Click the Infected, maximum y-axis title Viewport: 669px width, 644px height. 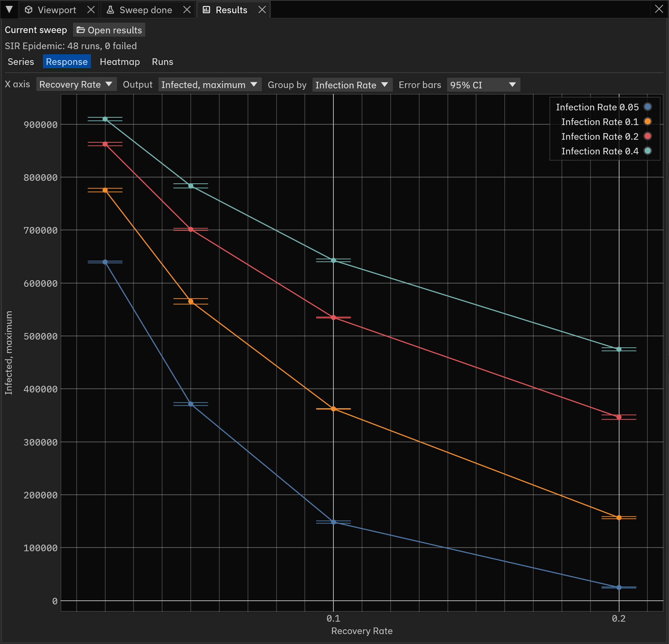point(8,353)
